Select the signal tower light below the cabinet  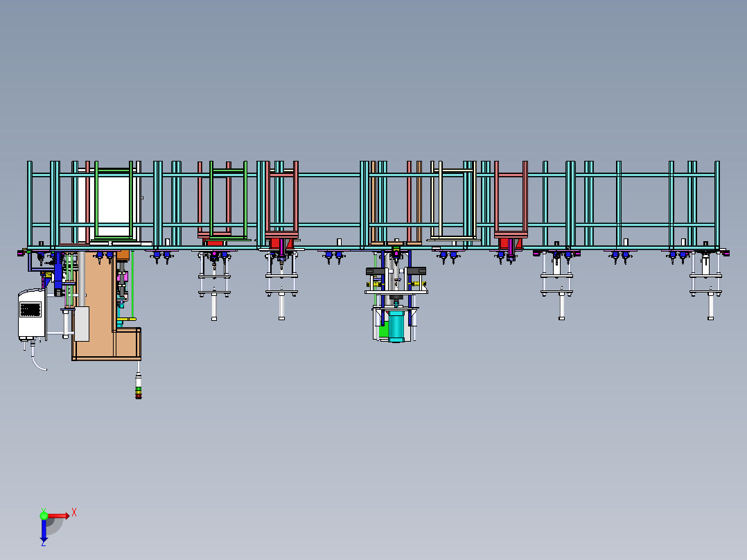coord(138,386)
